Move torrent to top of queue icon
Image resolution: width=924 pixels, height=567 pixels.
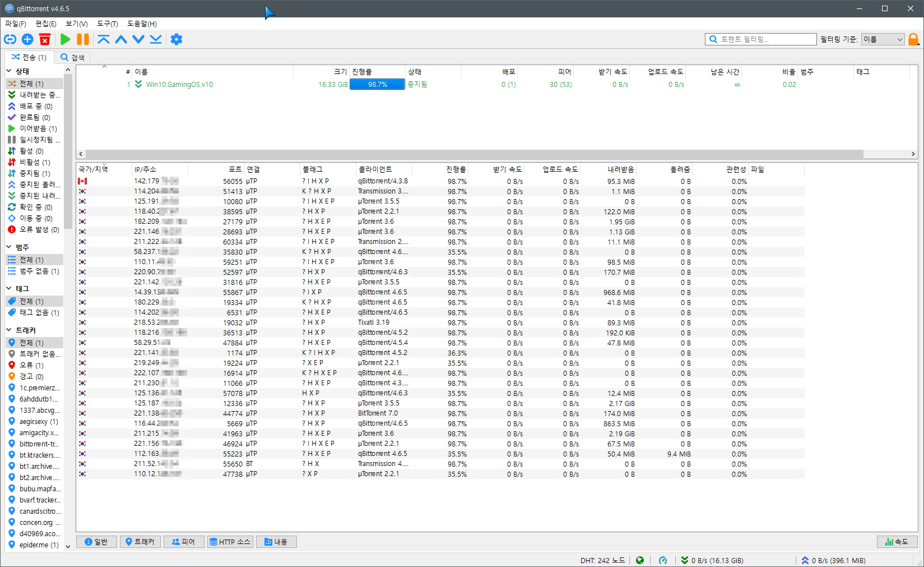pyautogui.click(x=104, y=39)
